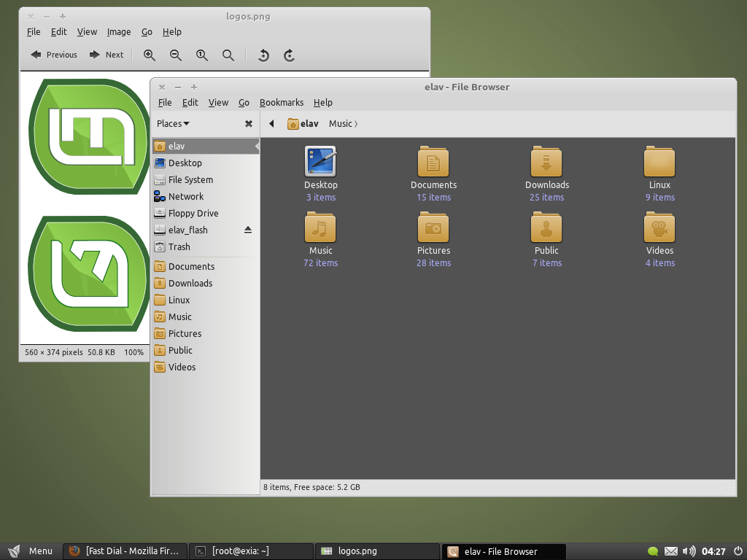Open Help menu in logos.png viewer
Screen dimensions: 747x560
(172, 32)
